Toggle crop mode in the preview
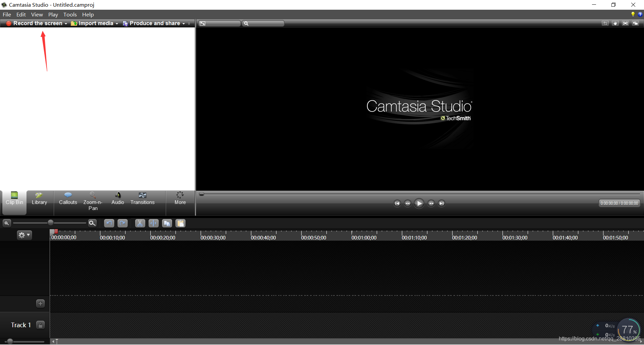This screenshot has width=644, height=345. [605, 23]
